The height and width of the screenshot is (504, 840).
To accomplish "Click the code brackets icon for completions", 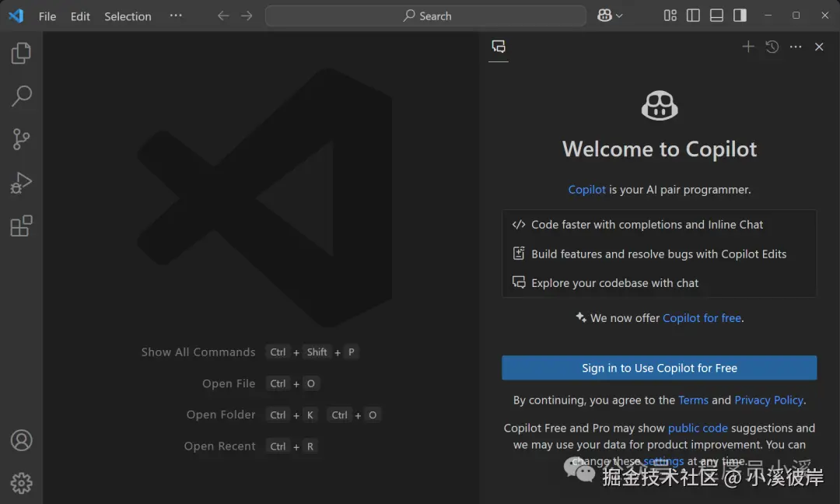I will 519,225.
